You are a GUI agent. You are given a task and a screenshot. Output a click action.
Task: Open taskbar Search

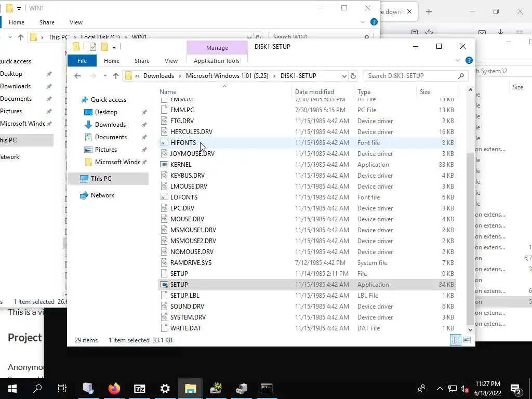click(x=37, y=389)
